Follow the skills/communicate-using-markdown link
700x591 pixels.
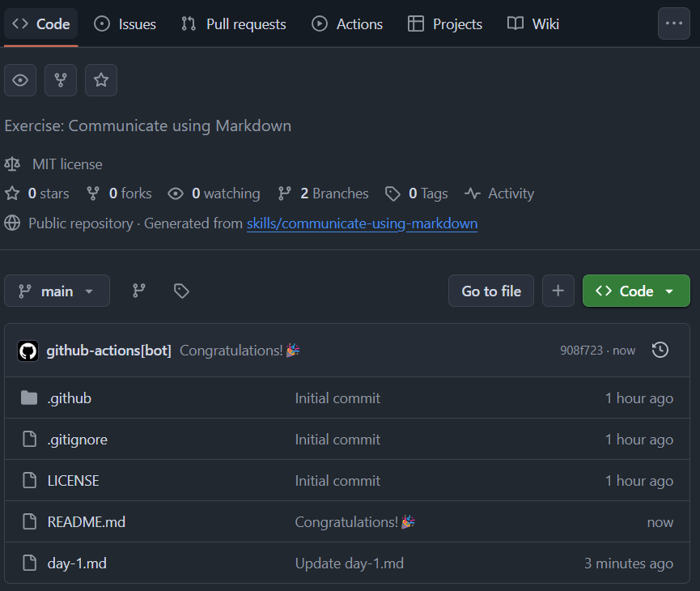(362, 223)
